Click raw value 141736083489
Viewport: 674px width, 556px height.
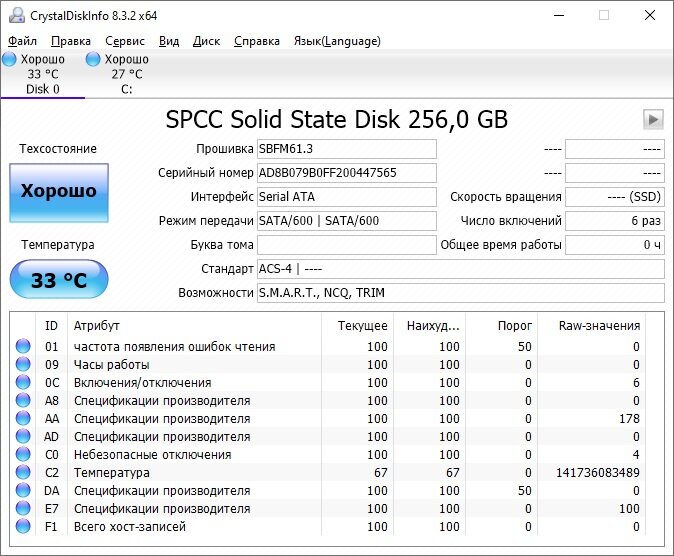597,473
